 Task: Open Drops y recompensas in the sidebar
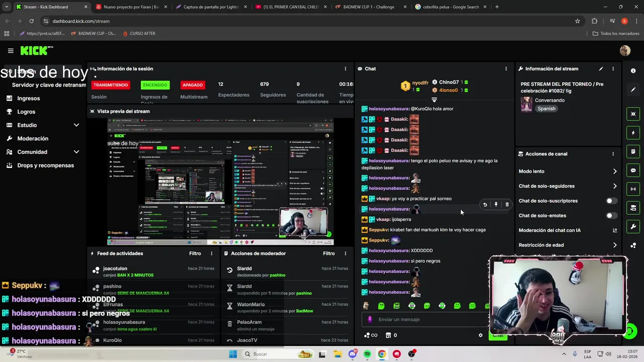tap(45, 165)
